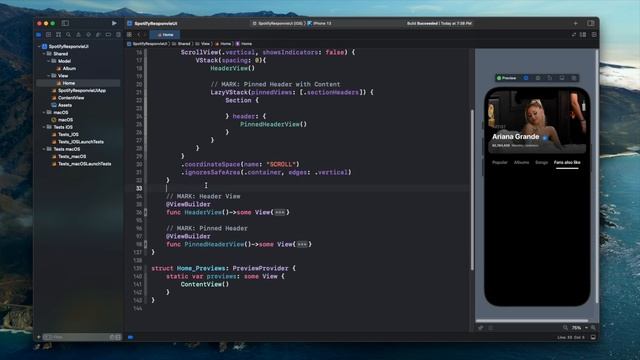Open the symbol navigator
The height and width of the screenshot is (360, 640).
click(x=58, y=35)
